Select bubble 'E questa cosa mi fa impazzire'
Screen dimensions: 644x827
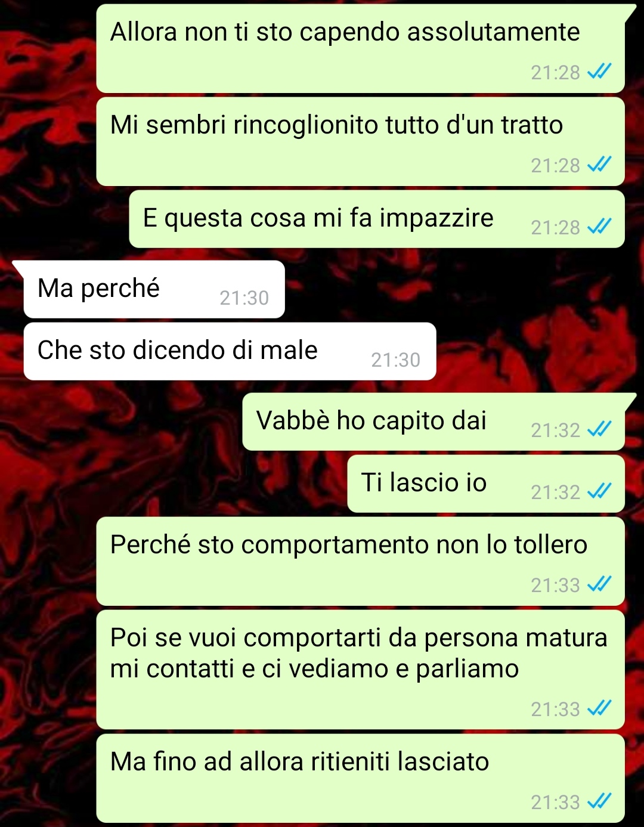tap(377, 219)
